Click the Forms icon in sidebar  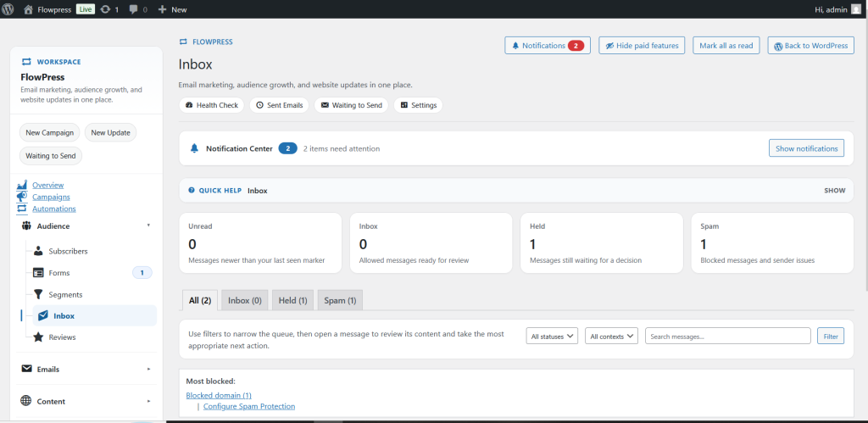[38, 272]
